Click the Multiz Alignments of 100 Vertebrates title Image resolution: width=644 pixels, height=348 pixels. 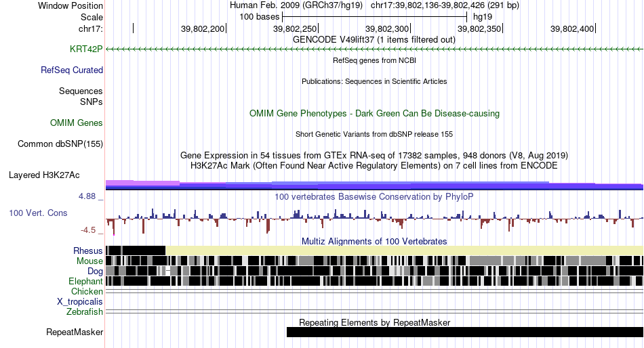(374, 241)
